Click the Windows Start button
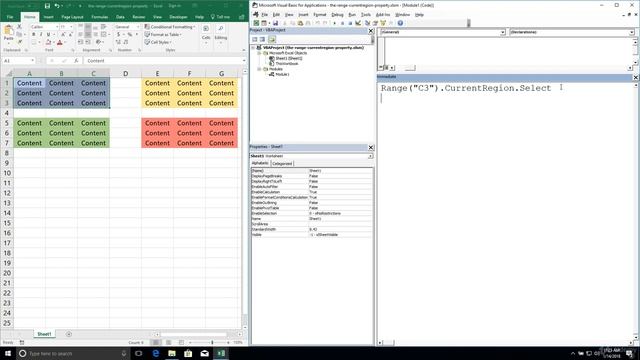Viewport: 640px width, 360px height. pos(8,353)
